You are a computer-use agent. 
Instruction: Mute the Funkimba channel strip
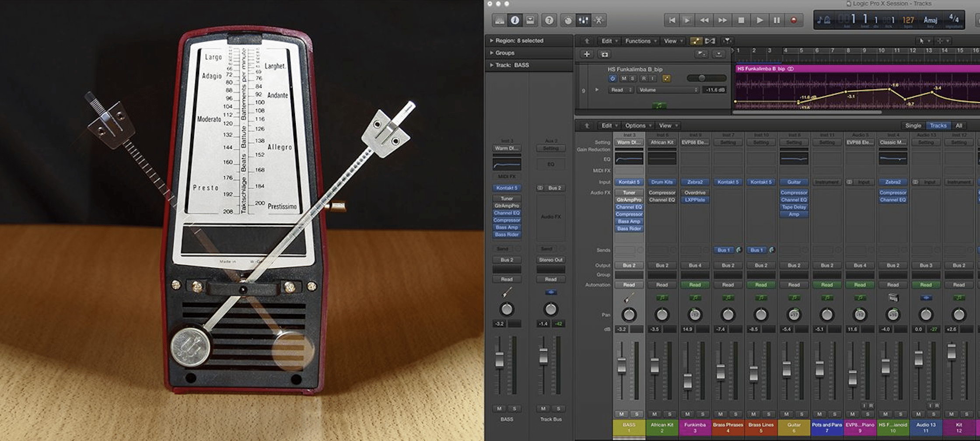pyautogui.click(x=687, y=414)
